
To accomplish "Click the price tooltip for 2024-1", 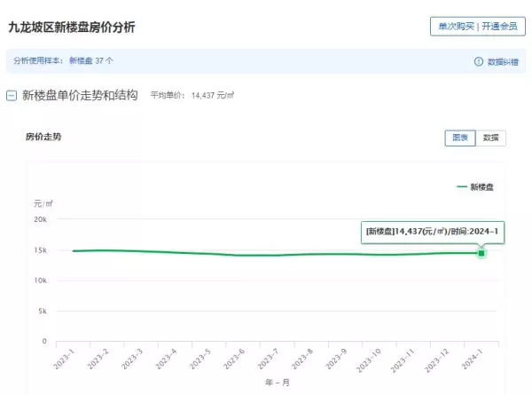I will coord(433,232).
